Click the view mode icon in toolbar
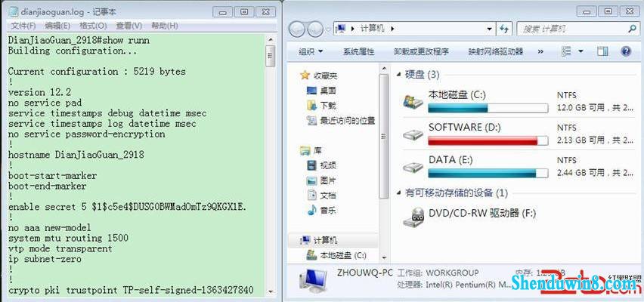This screenshot has width=644, height=302. pos(566,51)
